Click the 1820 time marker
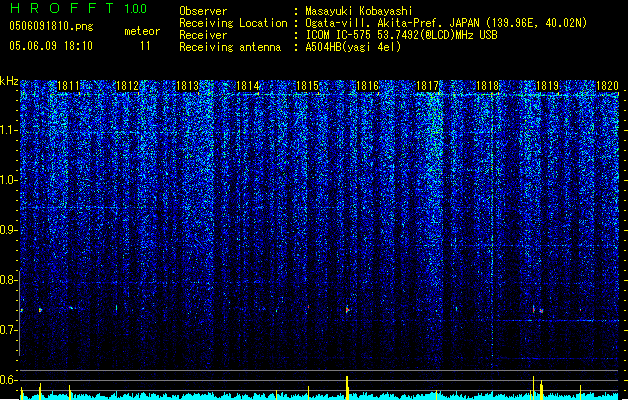Screen dimensions: 629x400 tap(607, 86)
